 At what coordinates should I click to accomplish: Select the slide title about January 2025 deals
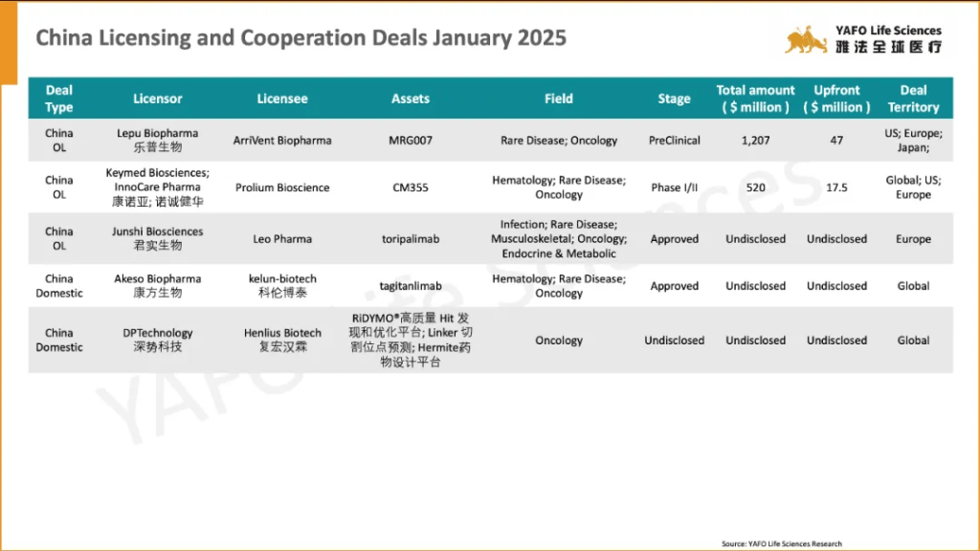[x=301, y=38]
